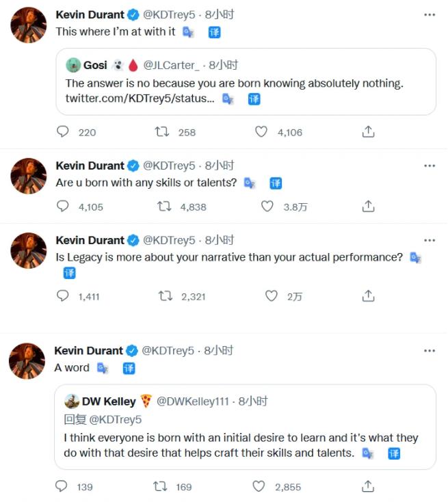The width and height of the screenshot is (448, 502).
Task: Open the twitter.com/KDTrey5/status link
Action: click(140, 99)
